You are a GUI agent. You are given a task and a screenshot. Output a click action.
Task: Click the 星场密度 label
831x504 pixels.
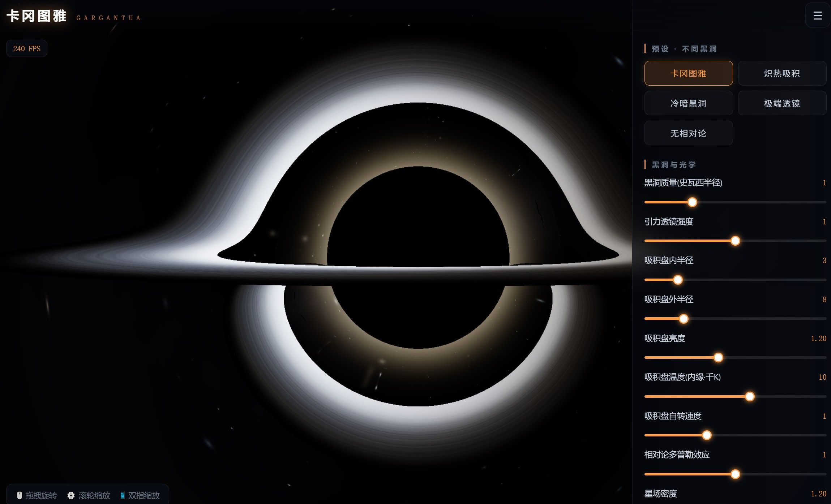coord(661,494)
